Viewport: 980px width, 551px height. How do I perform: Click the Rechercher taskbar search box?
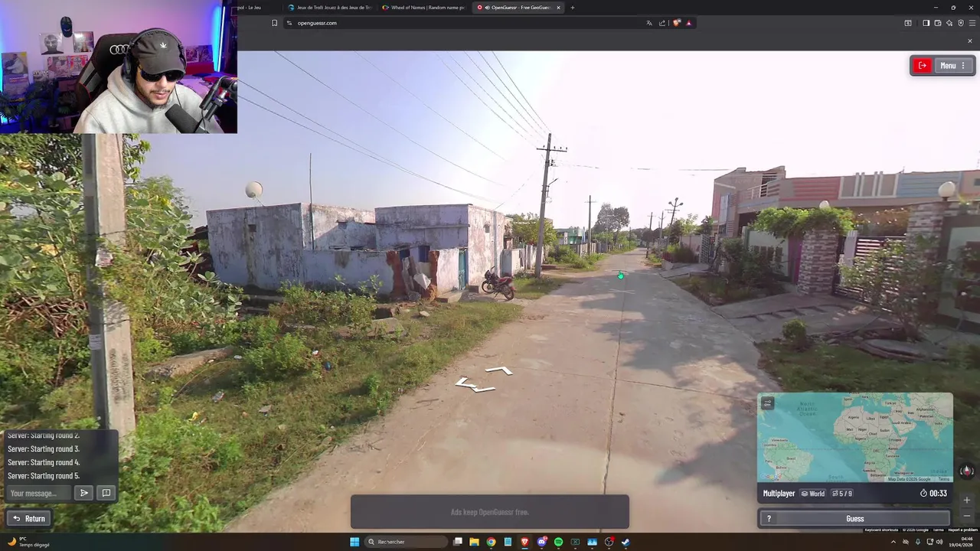click(406, 542)
